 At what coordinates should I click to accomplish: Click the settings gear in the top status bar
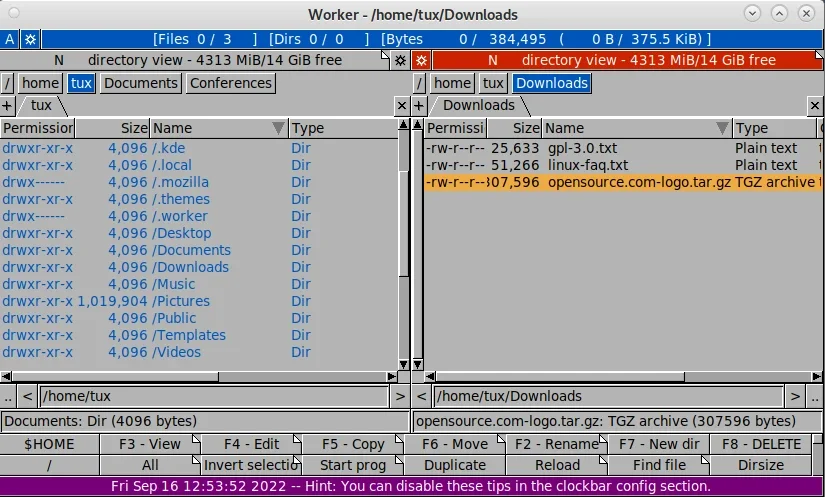point(30,39)
